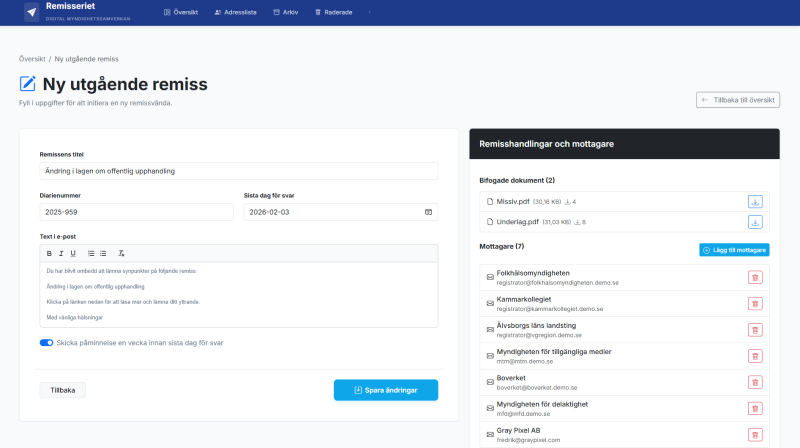Screen dimensions: 800x448
Task: Remove Folkhälsomyndigheten from recipients
Action: pos(755,277)
